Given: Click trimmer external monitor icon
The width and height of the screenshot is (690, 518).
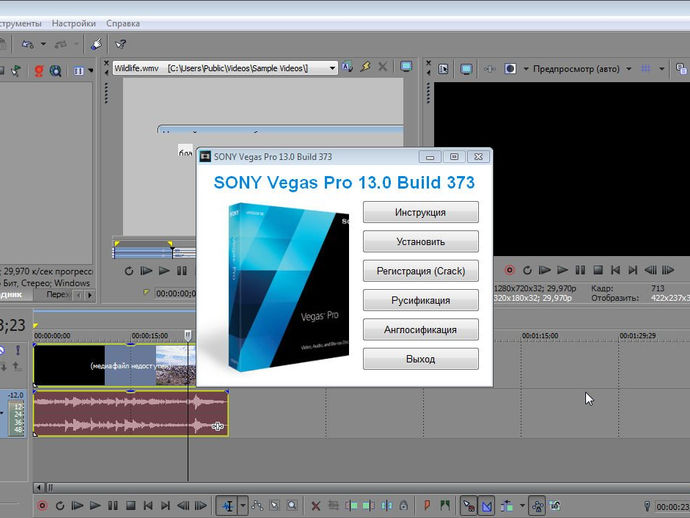Looking at the screenshot, I should tap(406, 67).
